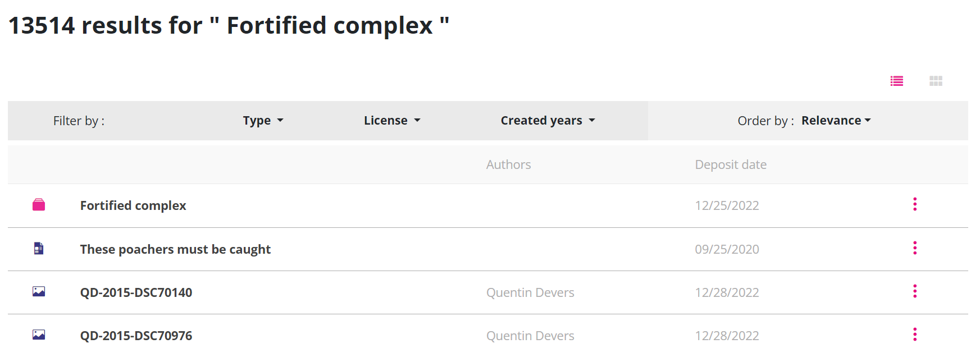Click the image icon for QD-2015-DSC70976

coord(39,335)
